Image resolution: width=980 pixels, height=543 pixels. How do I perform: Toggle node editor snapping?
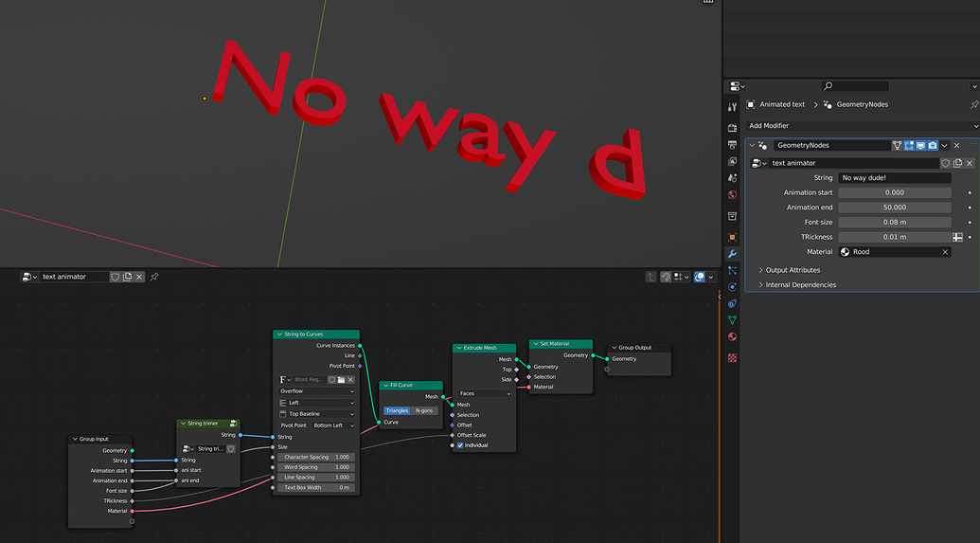[666, 277]
